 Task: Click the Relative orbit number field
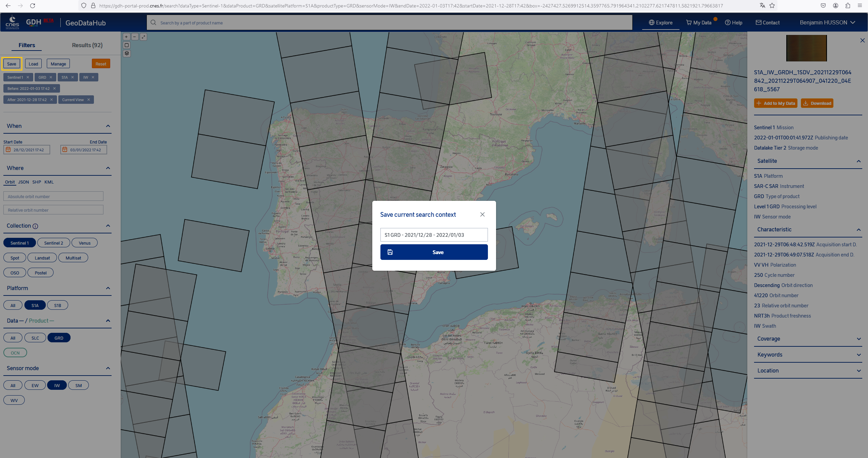click(x=53, y=210)
